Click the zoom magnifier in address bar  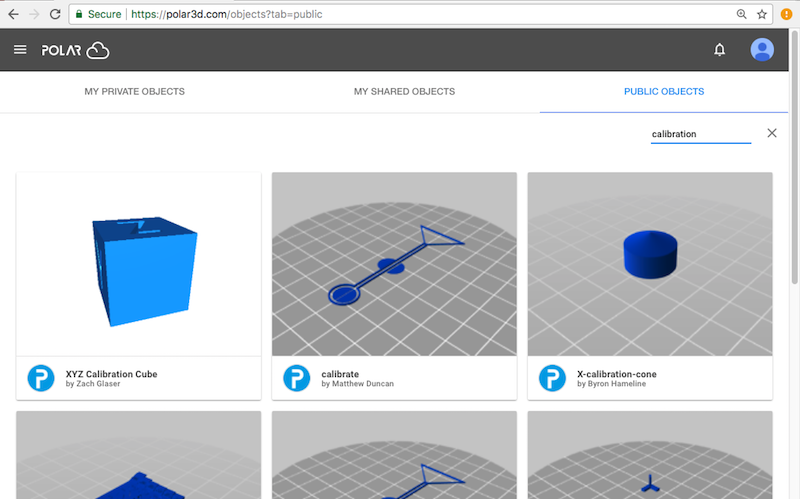tap(741, 14)
